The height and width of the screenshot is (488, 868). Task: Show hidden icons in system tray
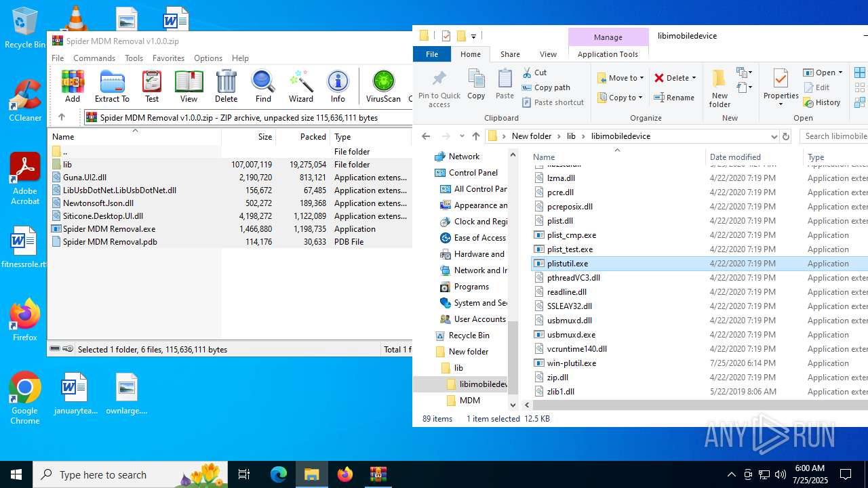pos(731,474)
